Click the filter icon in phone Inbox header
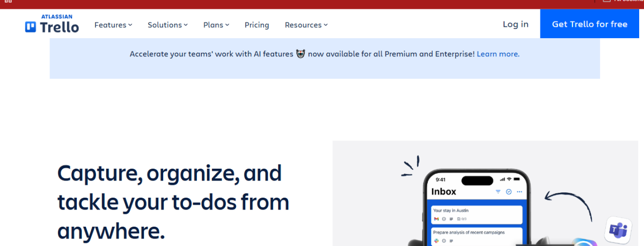644x246 pixels. pyautogui.click(x=498, y=192)
